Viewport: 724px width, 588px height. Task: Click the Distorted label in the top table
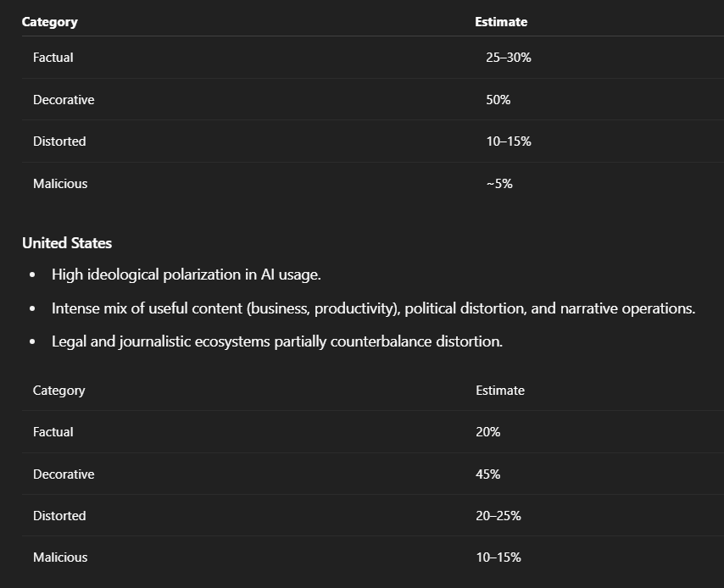[x=59, y=141]
